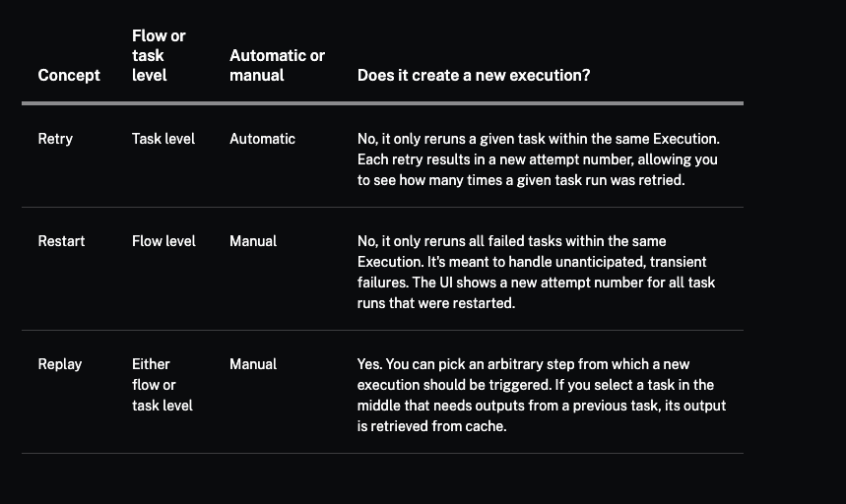Click the "Either flow or task level" cell
846x504 pixels.
(x=163, y=385)
